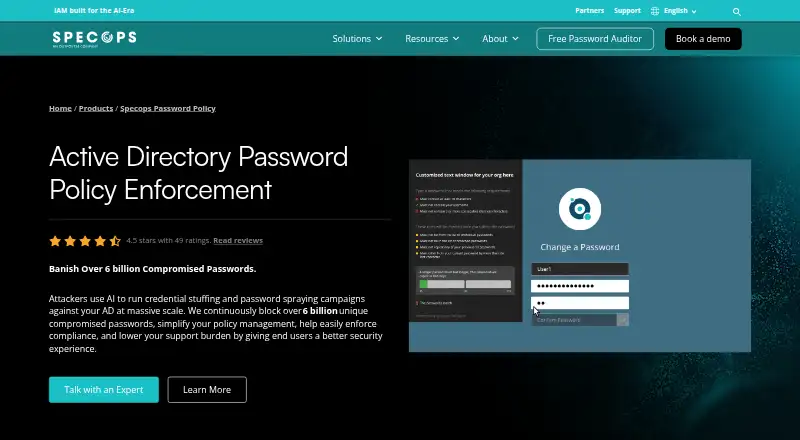Image resolution: width=800 pixels, height=440 pixels.
Task: Click Book a demo button
Action: 703,39
